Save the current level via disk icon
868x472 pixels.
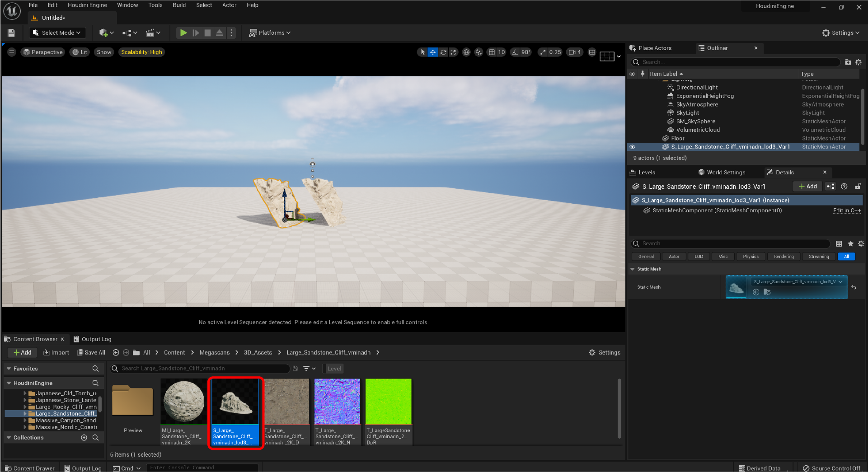click(x=11, y=33)
